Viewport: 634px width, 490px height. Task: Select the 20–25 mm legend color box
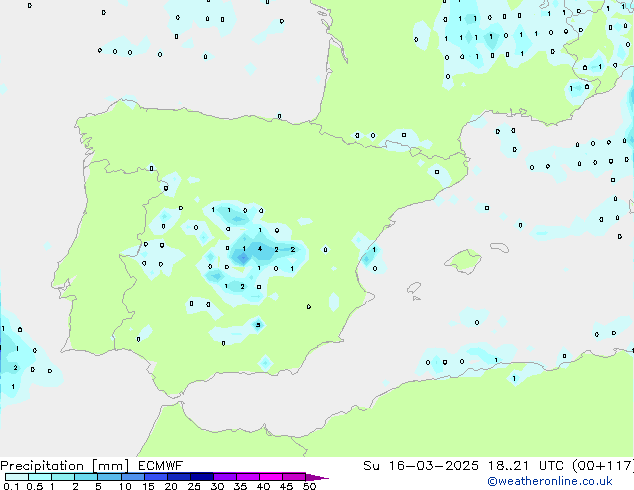point(178,477)
